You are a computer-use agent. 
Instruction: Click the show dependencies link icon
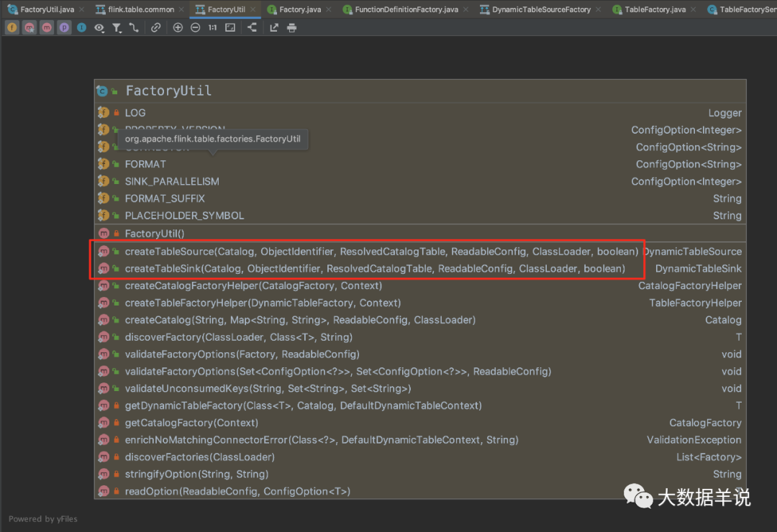pos(155,28)
